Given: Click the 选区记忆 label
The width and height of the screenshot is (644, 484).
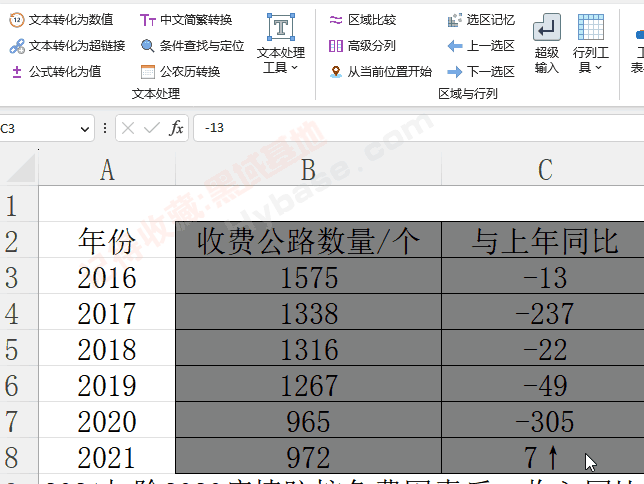Looking at the screenshot, I should (x=491, y=20).
